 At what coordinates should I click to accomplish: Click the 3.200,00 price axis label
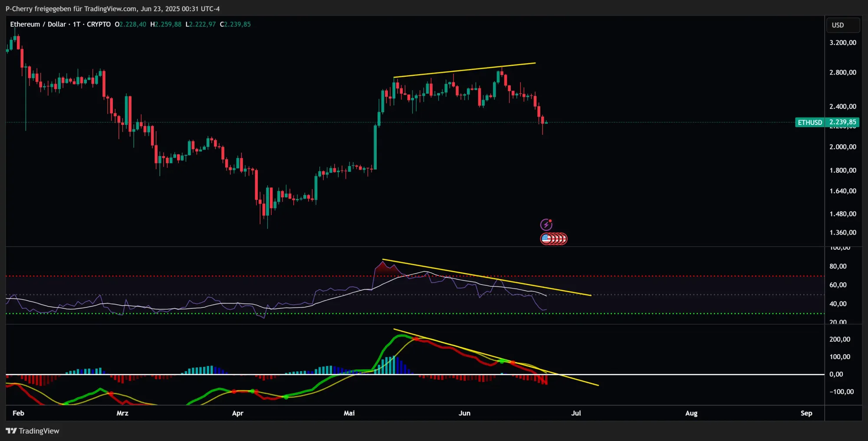coord(843,42)
